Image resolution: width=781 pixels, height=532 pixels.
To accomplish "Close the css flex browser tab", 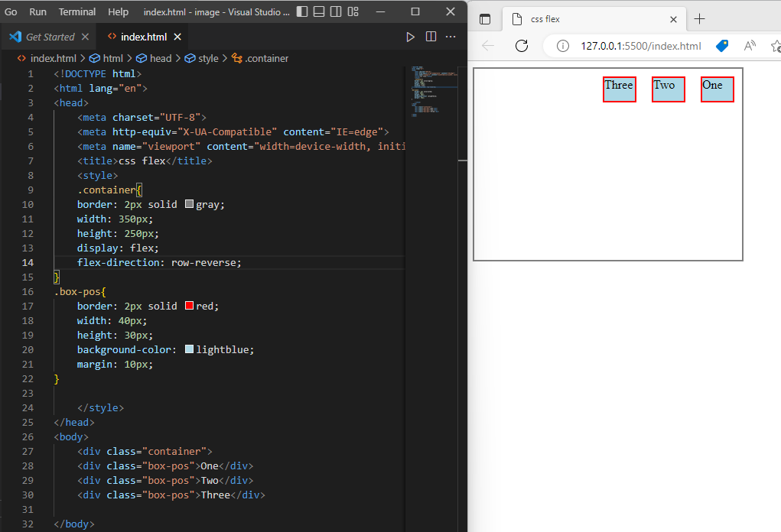I will coord(673,19).
